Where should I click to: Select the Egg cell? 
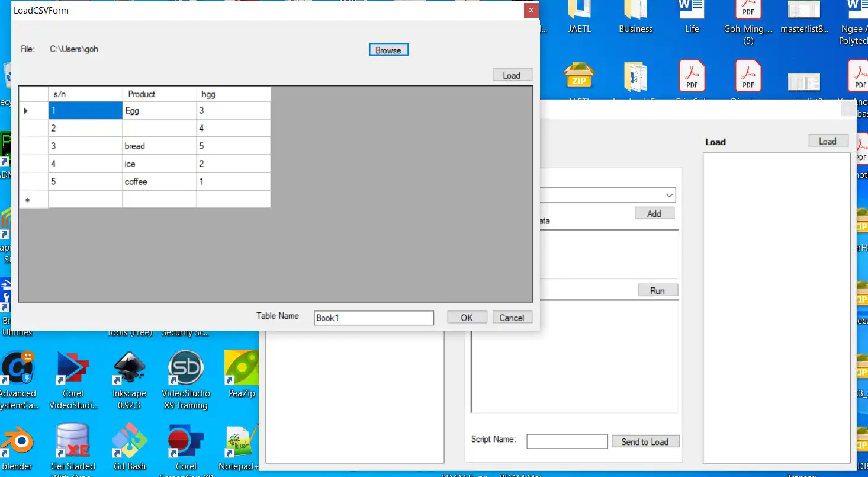click(159, 110)
